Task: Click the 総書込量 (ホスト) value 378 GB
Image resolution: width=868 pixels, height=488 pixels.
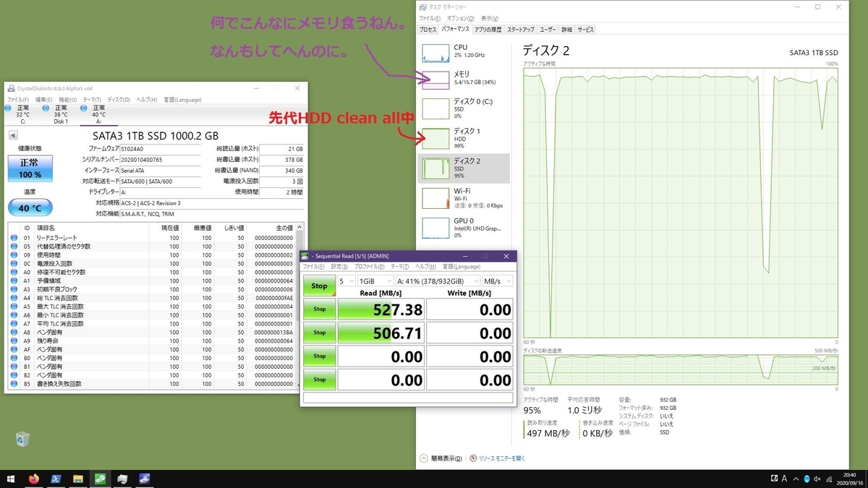Action: [281, 159]
